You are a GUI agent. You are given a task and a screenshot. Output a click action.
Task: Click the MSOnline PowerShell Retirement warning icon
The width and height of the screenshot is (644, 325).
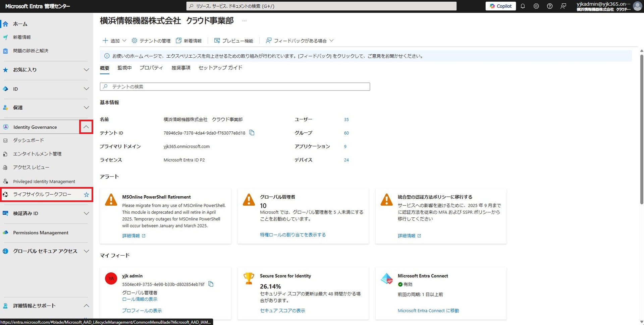111,200
